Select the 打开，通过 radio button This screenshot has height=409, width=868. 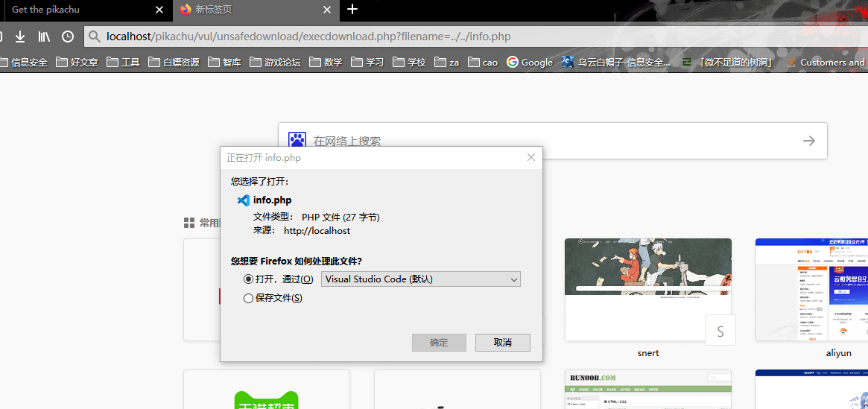pos(249,279)
